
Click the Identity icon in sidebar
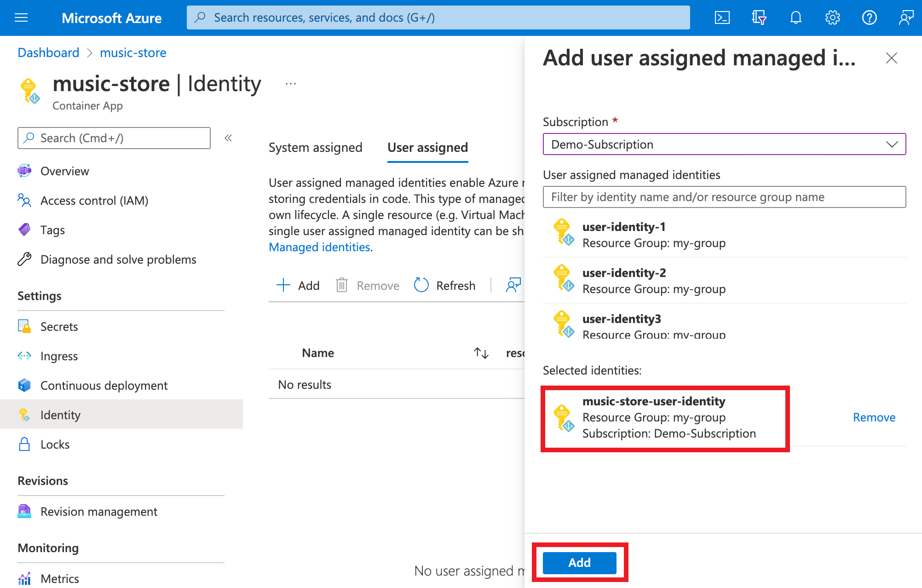[x=26, y=415]
